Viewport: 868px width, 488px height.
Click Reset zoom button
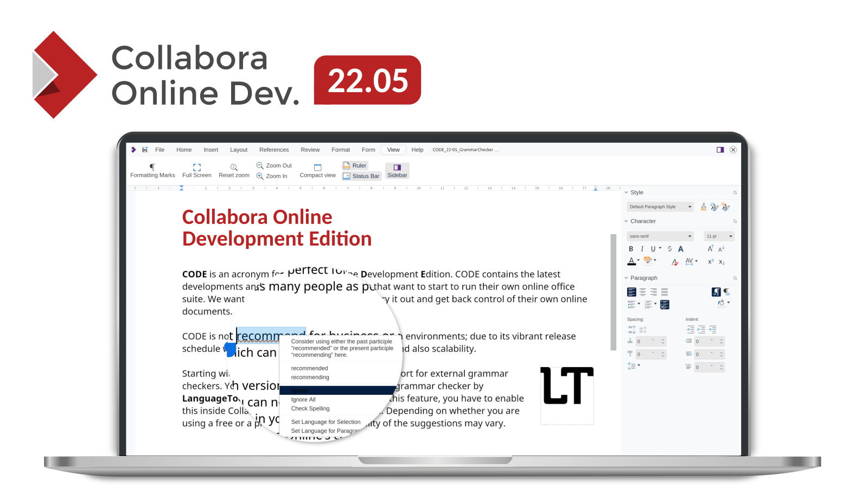point(234,171)
